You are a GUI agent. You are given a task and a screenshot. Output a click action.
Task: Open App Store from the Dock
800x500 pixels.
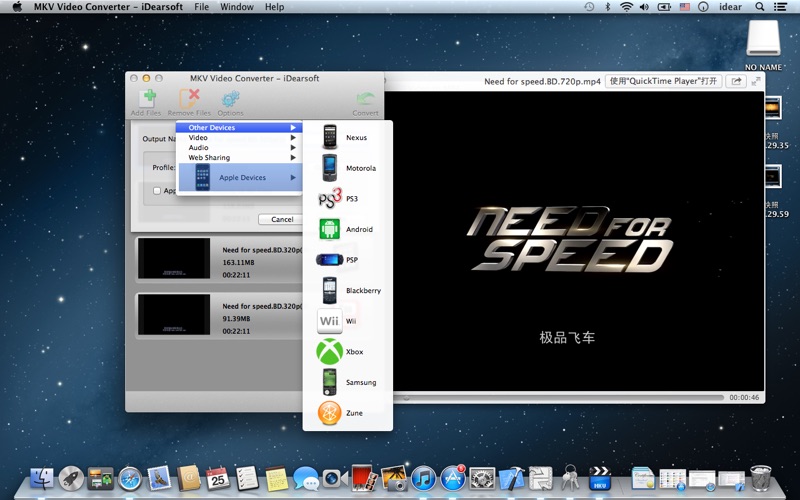pos(453,479)
